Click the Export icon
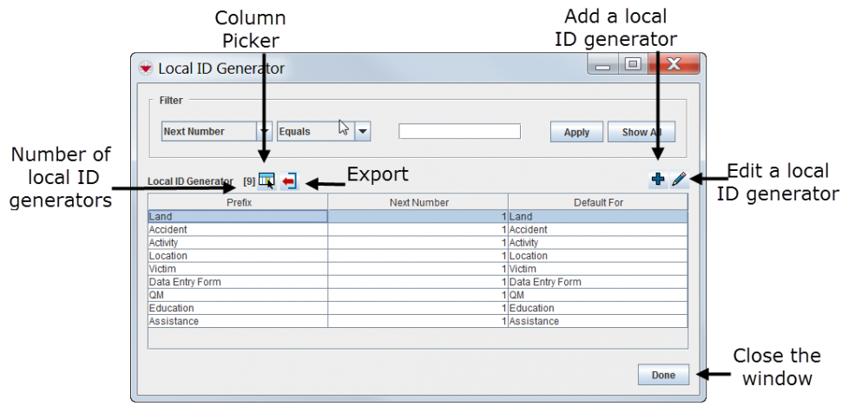The width and height of the screenshot is (868, 413). pos(289,180)
